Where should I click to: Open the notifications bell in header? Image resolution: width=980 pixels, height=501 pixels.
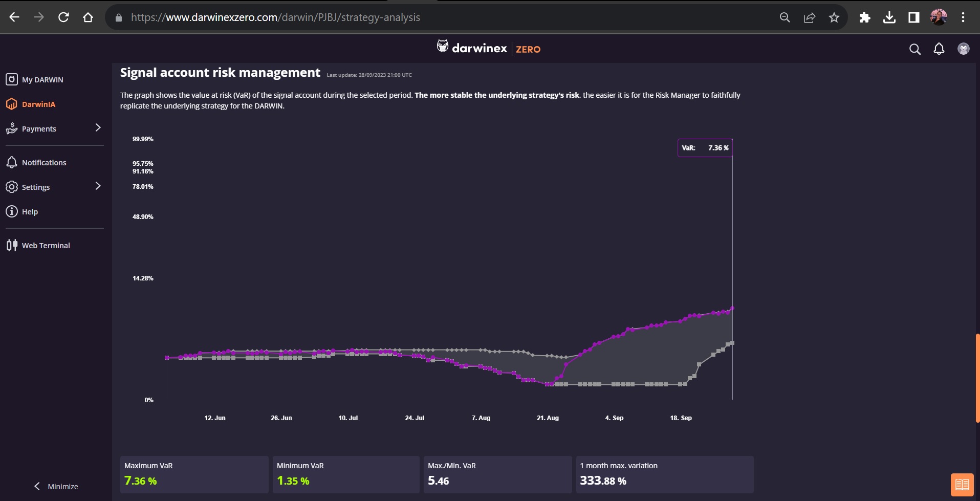pyautogui.click(x=939, y=49)
